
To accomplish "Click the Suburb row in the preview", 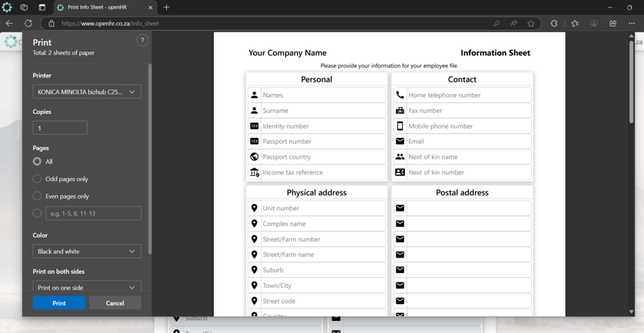I will pyautogui.click(x=317, y=269).
